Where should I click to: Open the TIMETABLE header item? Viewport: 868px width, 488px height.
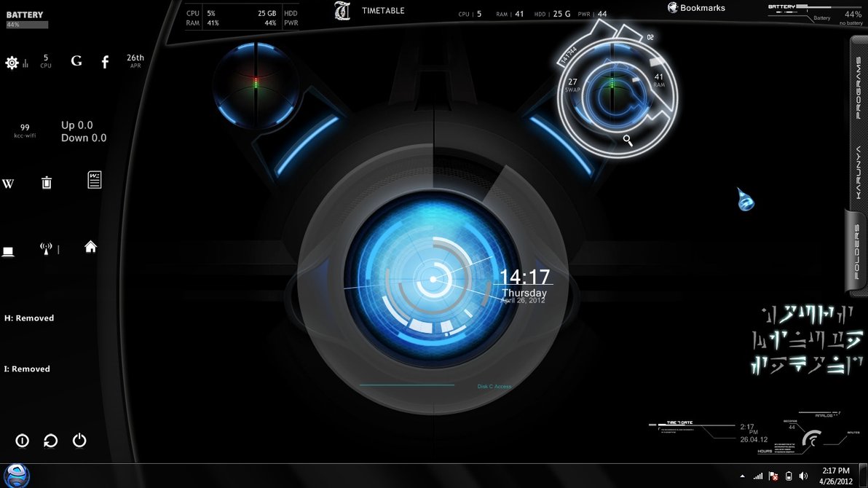click(x=382, y=11)
